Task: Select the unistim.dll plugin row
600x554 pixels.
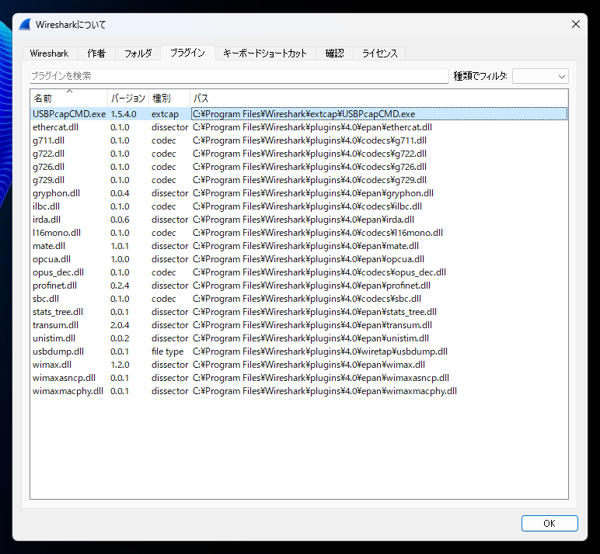Action: [299, 338]
